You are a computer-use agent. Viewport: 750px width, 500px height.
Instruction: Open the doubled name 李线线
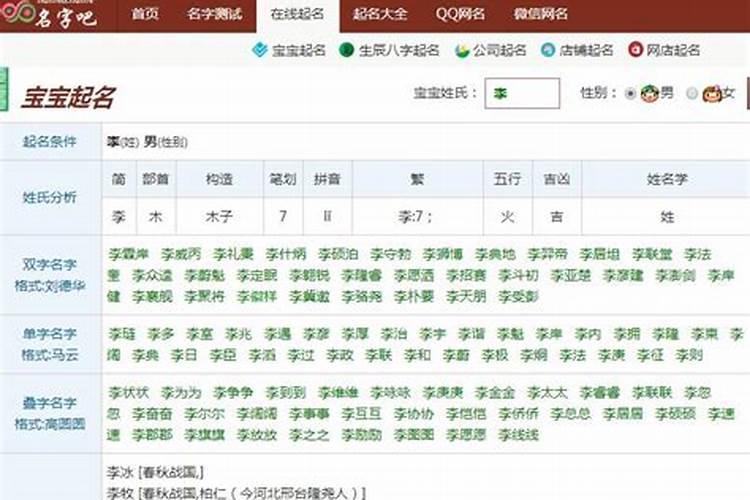(x=518, y=435)
